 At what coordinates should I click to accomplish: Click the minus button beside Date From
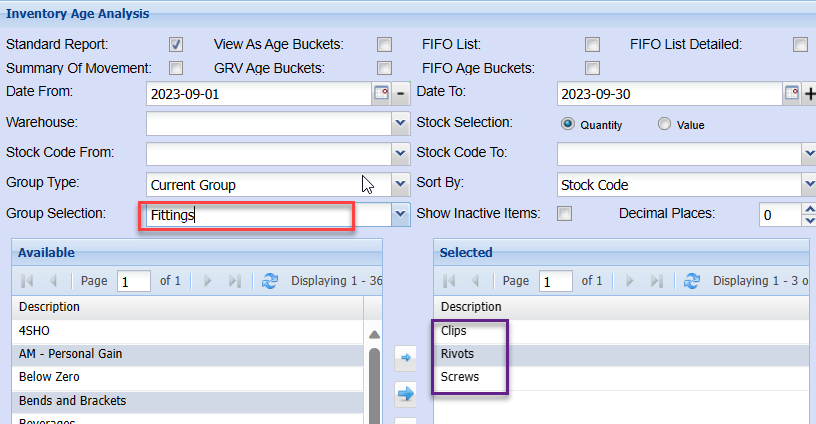coord(400,94)
